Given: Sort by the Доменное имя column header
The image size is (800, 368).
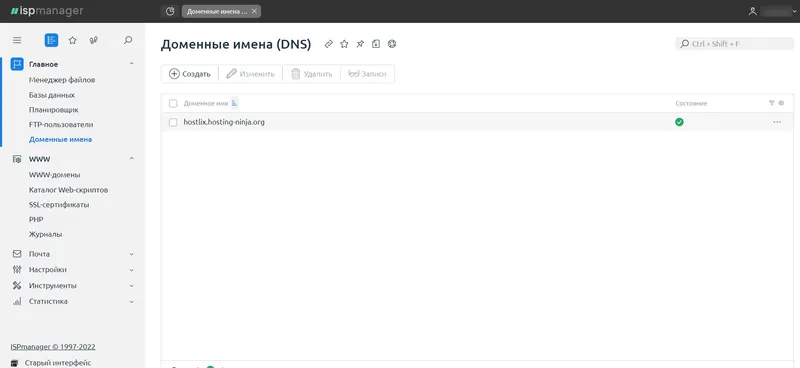Looking at the screenshot, I should pyautogui.click(x=206, y=103).
